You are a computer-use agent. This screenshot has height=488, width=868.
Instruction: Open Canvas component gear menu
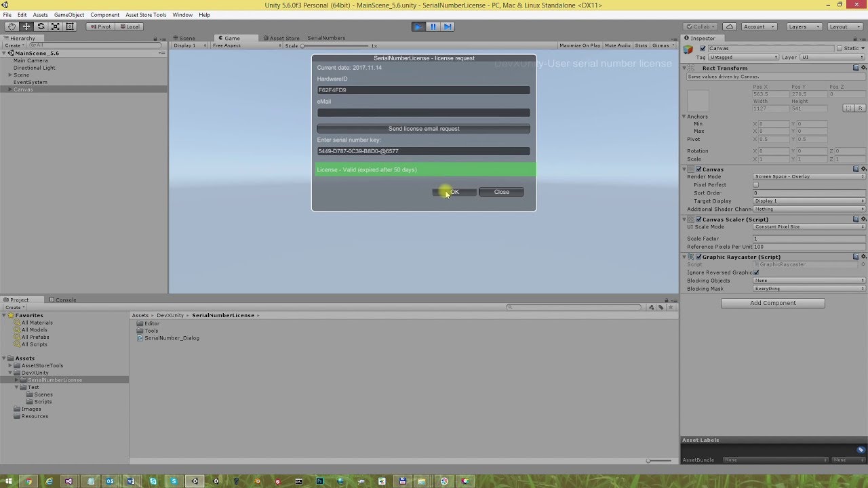tap(863, 169)
